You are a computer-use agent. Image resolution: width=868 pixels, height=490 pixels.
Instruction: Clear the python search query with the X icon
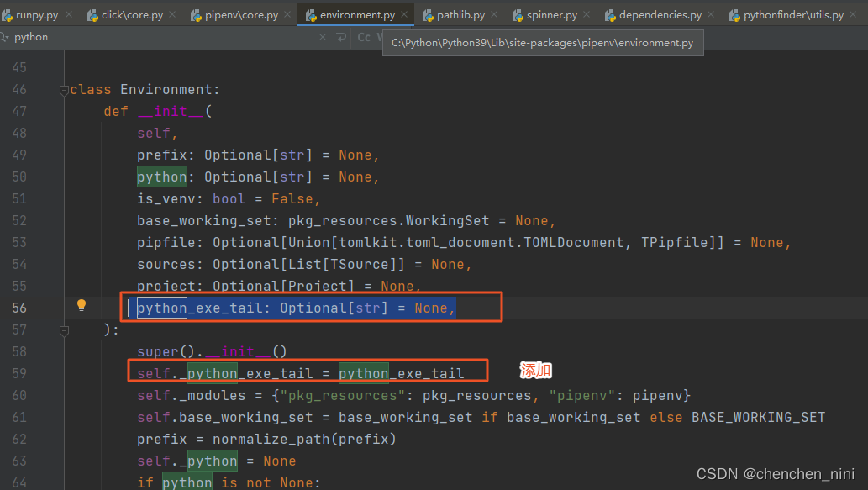click(x=323, y=37)
